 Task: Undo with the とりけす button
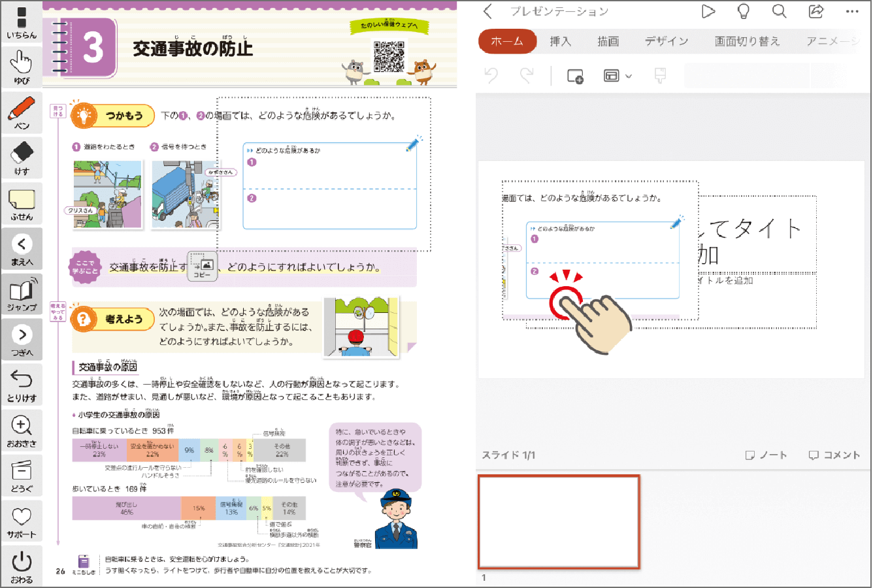tap(22, 385)
